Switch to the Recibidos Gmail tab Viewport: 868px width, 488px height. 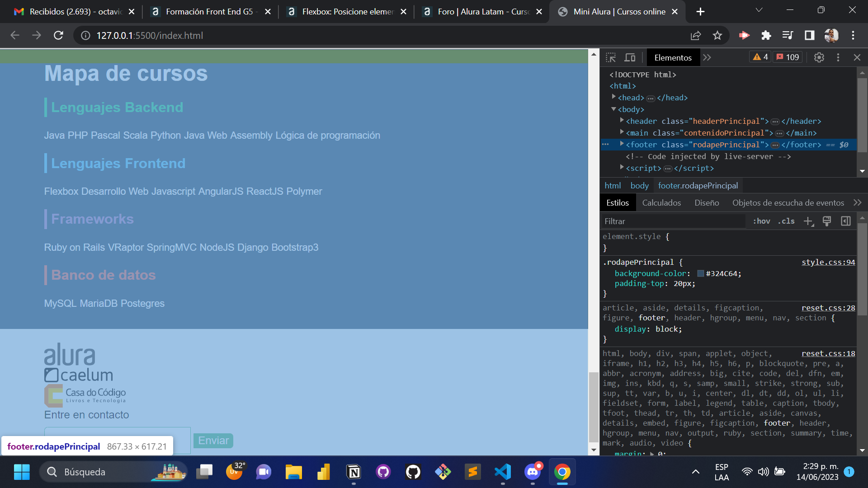[x=75, y=12]
